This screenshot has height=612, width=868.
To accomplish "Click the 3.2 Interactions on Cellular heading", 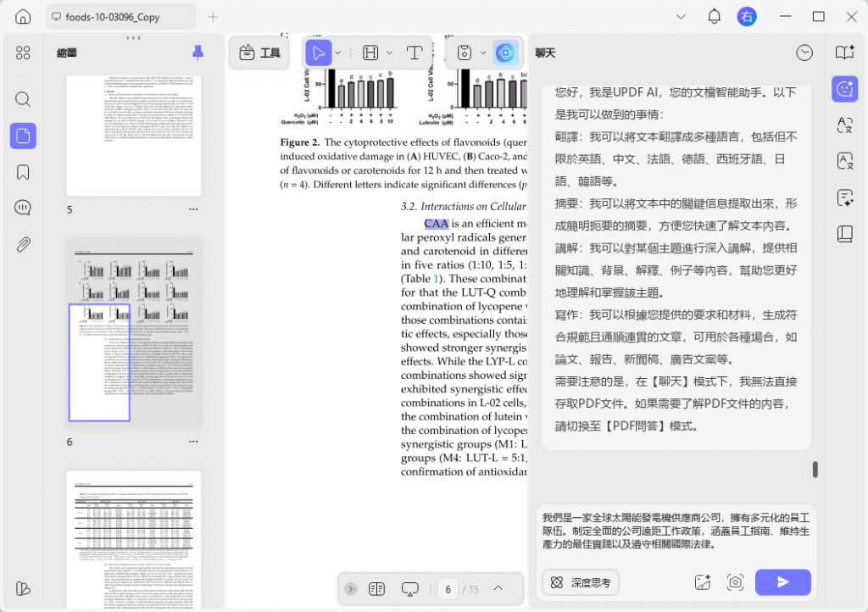I will click(x=464, y=206).
